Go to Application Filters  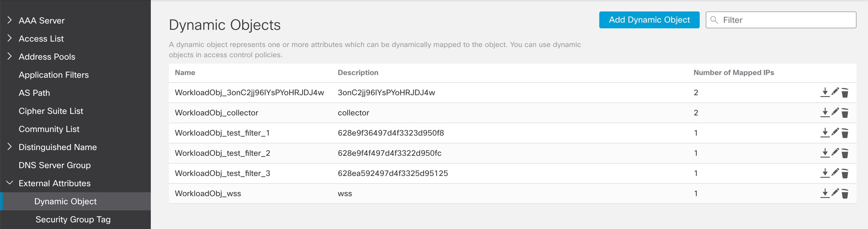pos(54,75)
